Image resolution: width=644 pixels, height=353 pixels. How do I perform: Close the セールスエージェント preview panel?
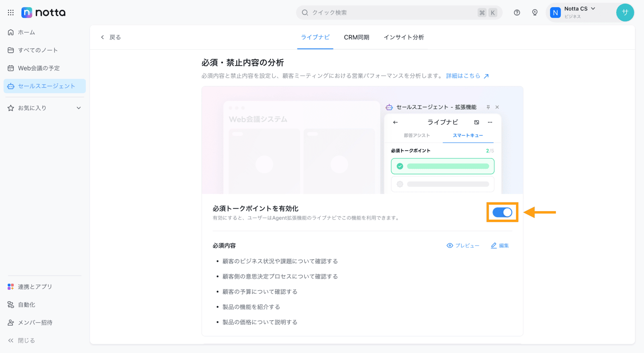coord(497,107)
